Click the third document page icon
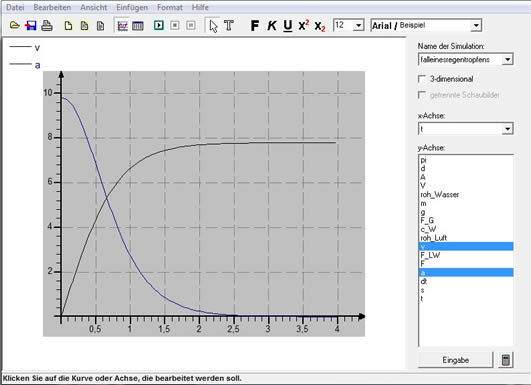 [x=100, y=26]
